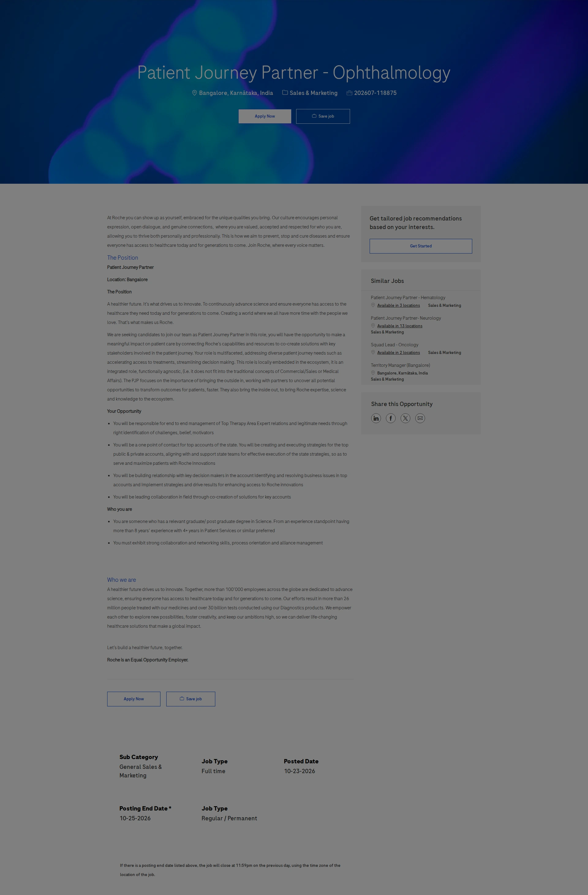Click the Who we are heading
This screenshot has height=895, width=588.
click(x=122, y=580)
